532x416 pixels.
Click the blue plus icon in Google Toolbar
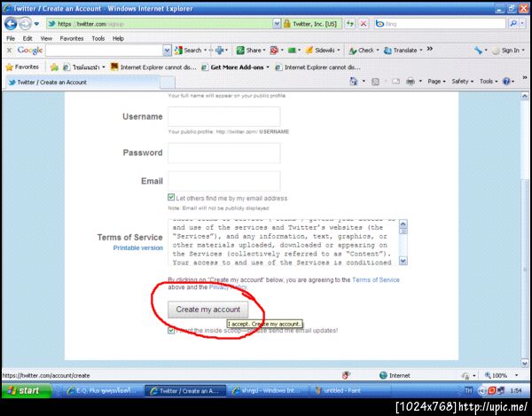[220, 51]
